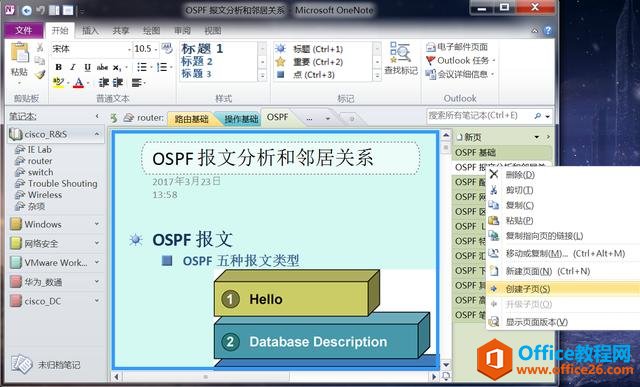This screenshot has height=387, width=640.
Task: Decrease paragraph indent
Action: 104,83
